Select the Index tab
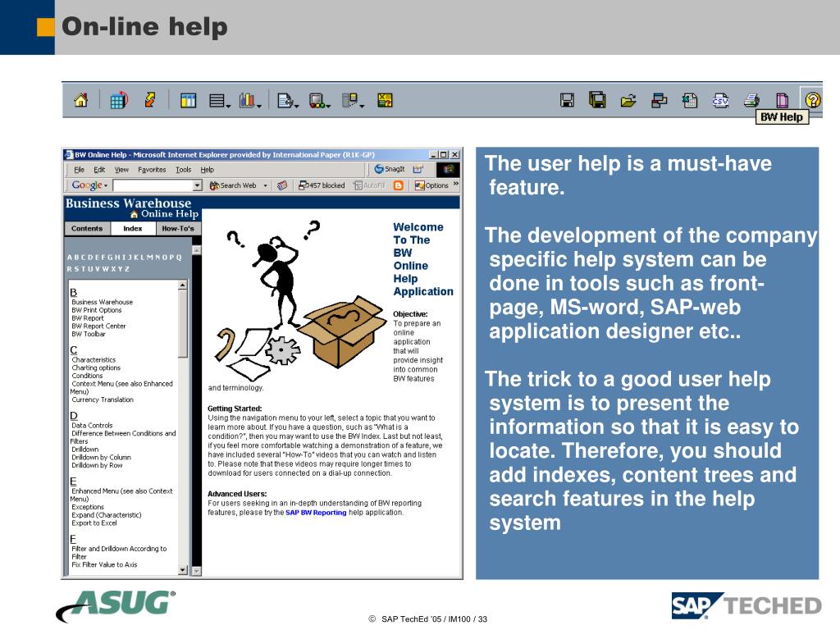The width and height of the screenshot is (840, 630). coord(133,229)
